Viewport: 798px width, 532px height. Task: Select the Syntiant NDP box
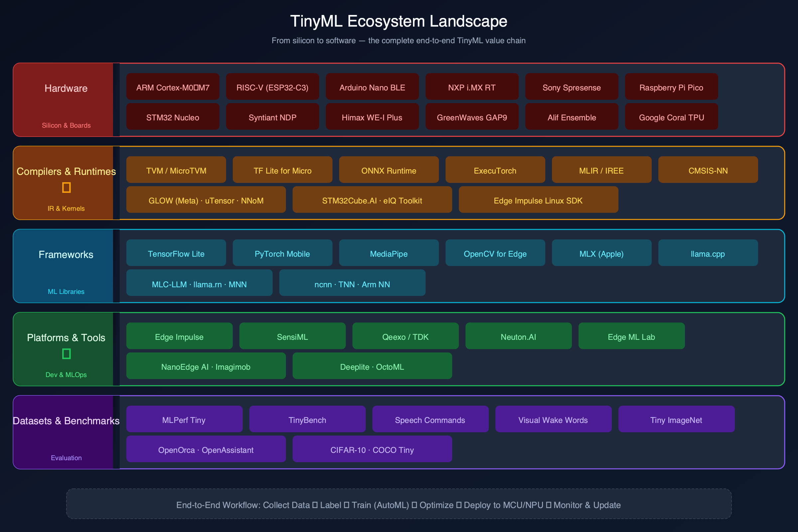pyautogui.click(x=272, y=116)
